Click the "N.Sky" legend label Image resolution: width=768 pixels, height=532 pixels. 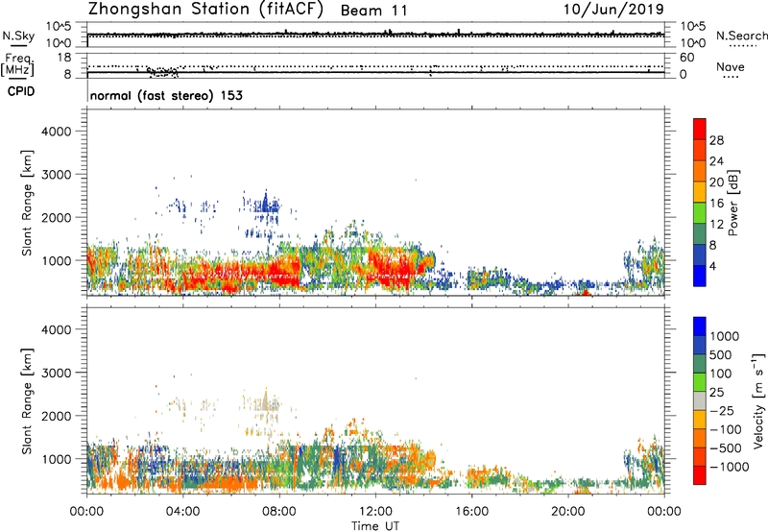pos(18,36)
